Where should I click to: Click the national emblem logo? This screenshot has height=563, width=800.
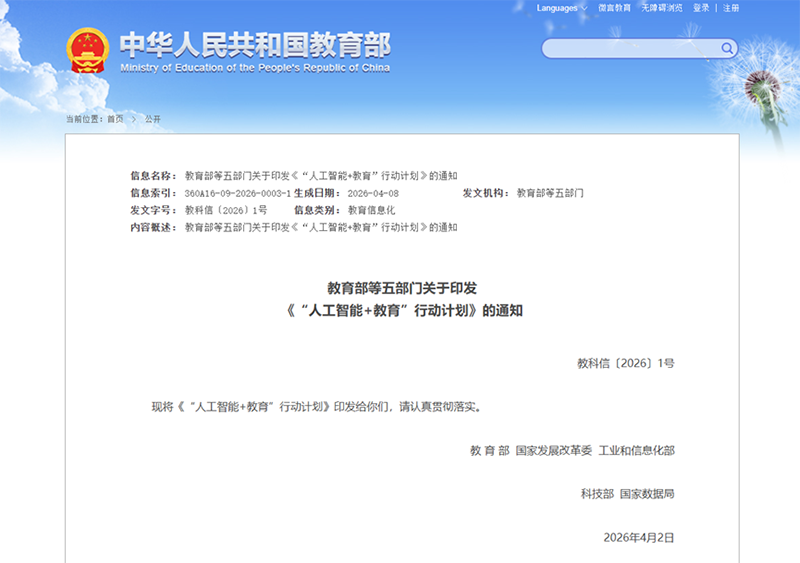[x=87, y=50]
